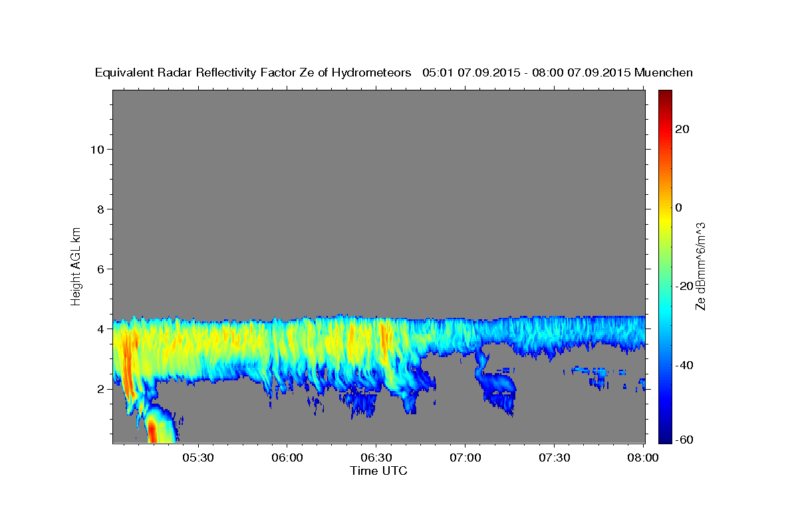
Task: Click the red precipitation core near the ground
Action: (x=152, y=431)
